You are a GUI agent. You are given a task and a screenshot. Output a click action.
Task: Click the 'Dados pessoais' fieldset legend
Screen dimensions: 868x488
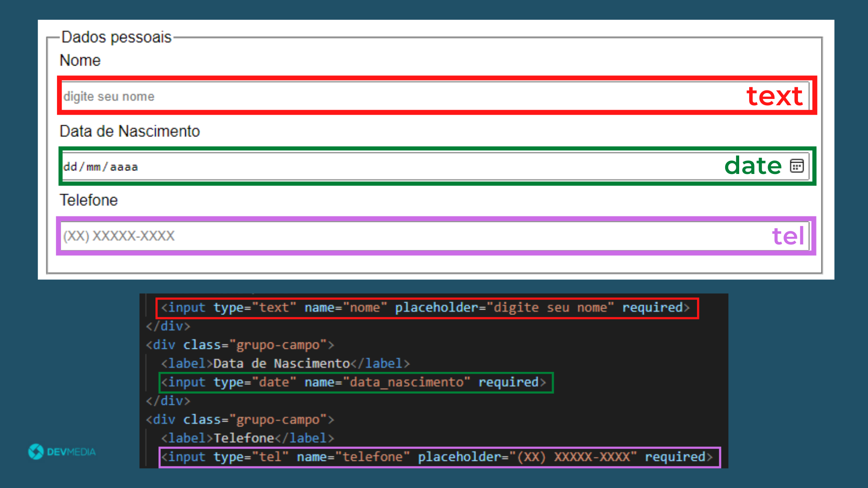point(116,37)
